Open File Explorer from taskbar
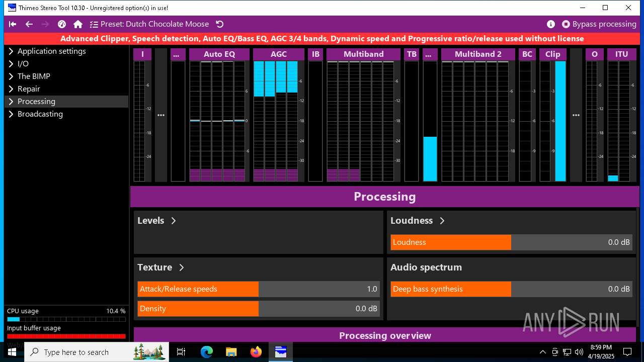This screenshot has height=362, width=644. point(231,352)
